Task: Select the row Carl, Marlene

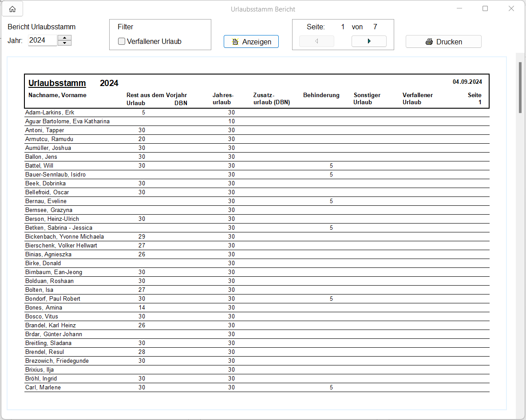Action: [x=43, y=388]
